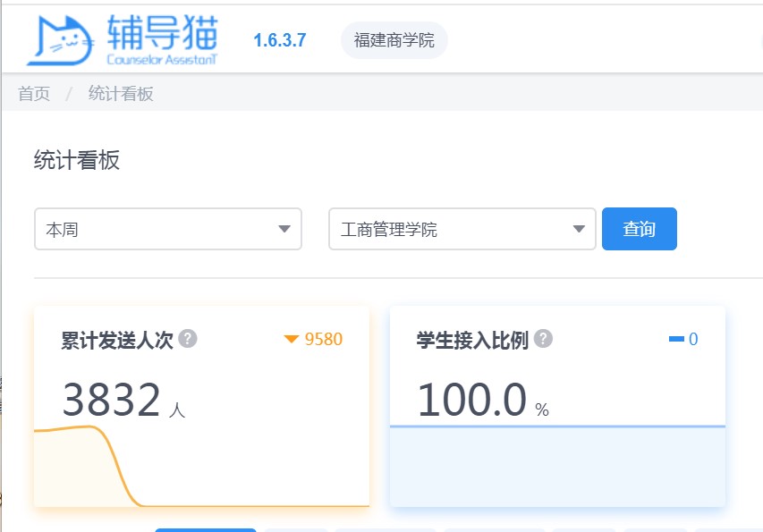
Task: Click the orange line chart in 累计发送人次 card
Action: (x=89, y=447)
